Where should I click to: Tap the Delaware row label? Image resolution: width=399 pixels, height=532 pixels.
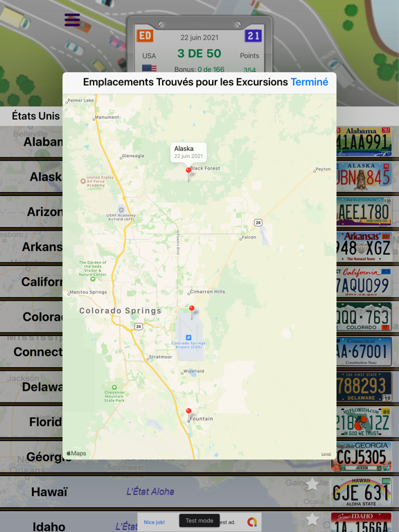click(x=42, y=387)
